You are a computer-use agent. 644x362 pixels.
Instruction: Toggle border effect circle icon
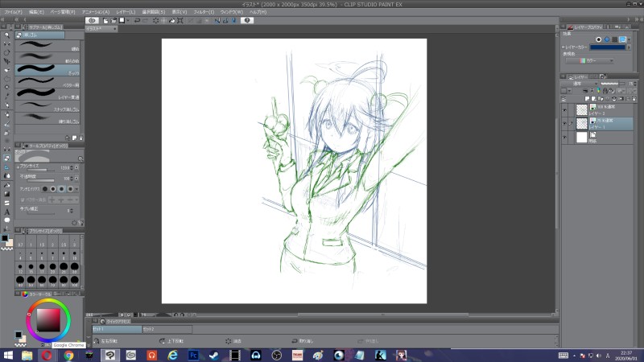click(x=598, y=39)
